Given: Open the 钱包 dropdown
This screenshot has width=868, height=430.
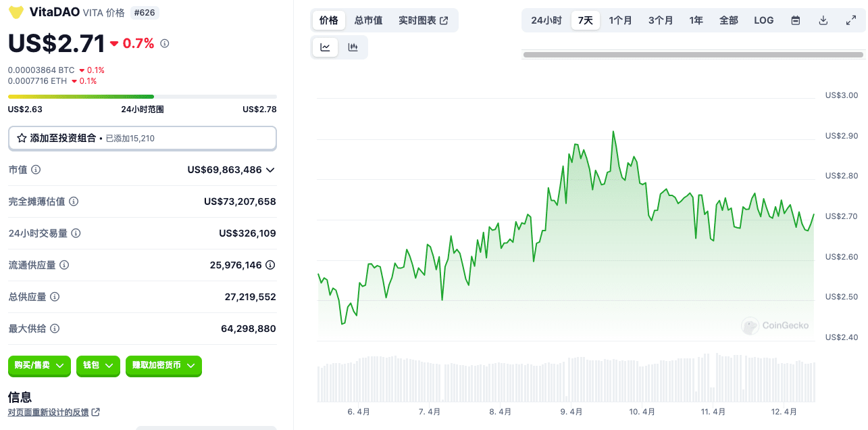Looking at the screenshot, I should point(98,366).
